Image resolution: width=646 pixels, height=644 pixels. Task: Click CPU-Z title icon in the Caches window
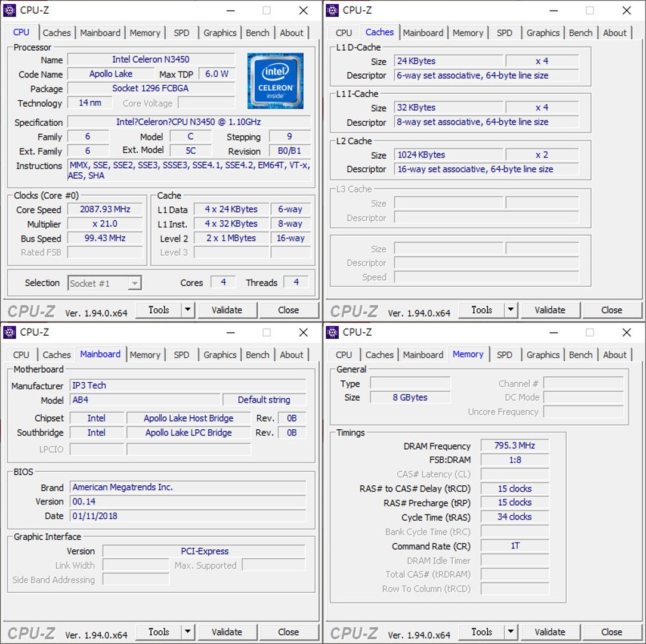coord(333,10)
